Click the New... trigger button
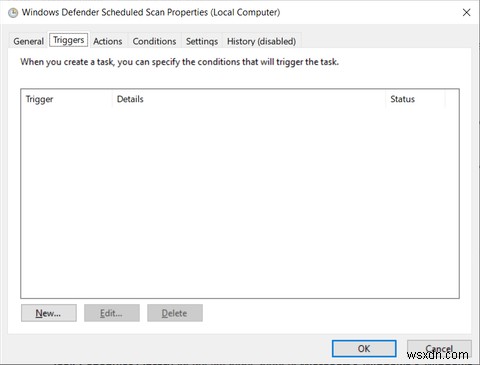Image resolution: width=480 pixels, height=365 pixels. (49, 313)
